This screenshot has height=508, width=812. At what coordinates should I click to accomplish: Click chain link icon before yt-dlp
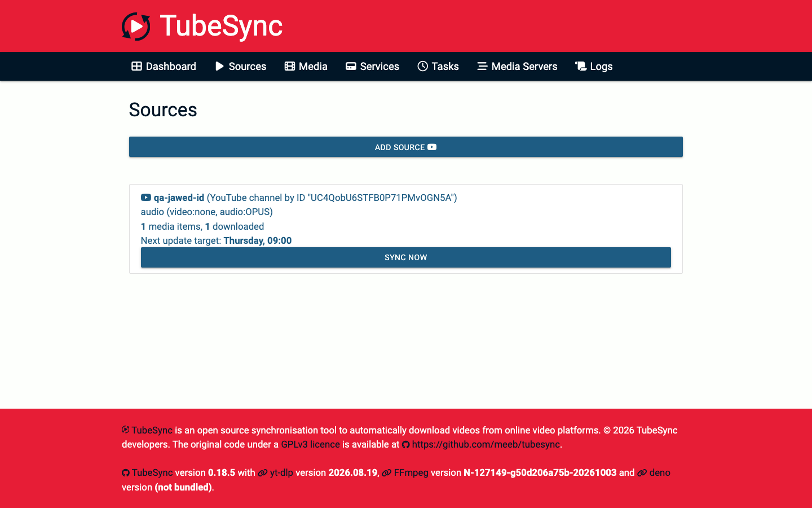(263, 473)
